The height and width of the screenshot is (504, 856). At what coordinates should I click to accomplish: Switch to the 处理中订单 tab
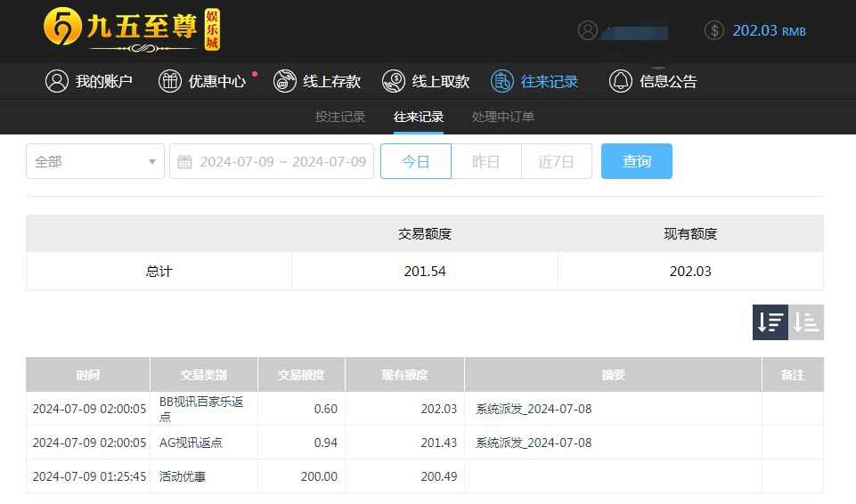[503, 117]
